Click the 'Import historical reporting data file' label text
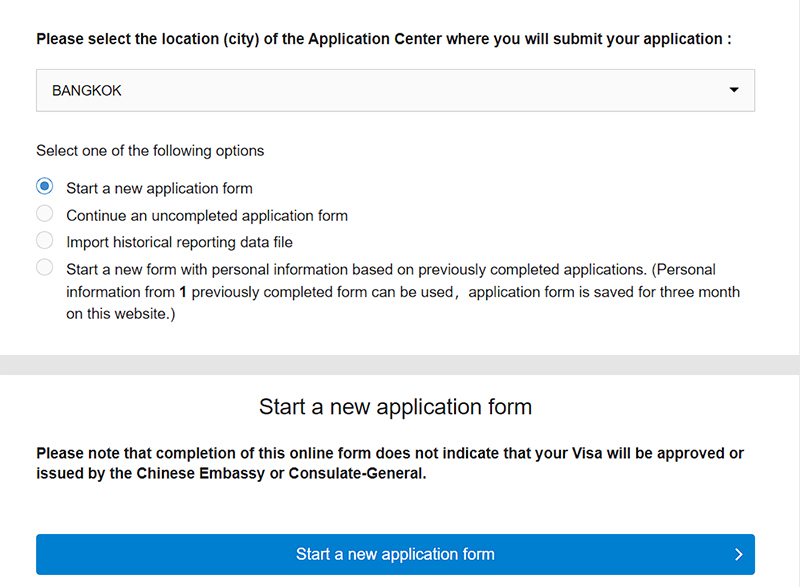This screenshot has height=587, width=800. [x=180, y=242]
